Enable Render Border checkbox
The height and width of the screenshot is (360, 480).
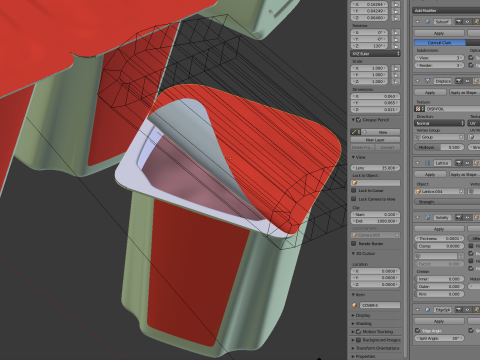click(x=354, y=244)
